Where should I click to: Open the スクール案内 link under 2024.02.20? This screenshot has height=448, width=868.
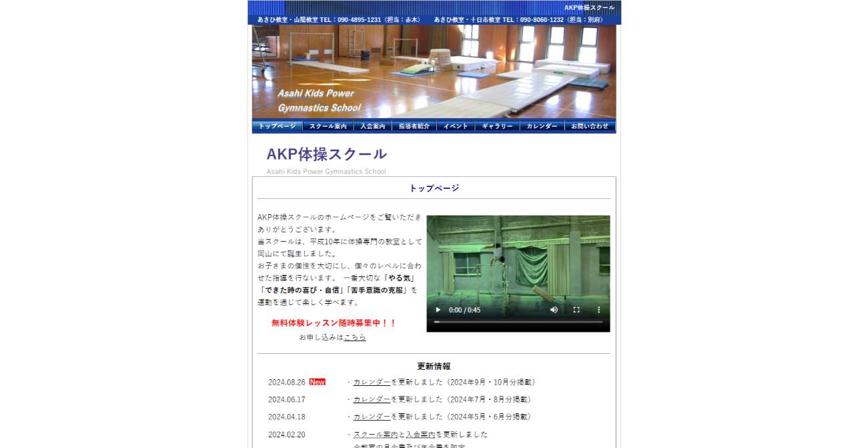[x=372, y=433]
